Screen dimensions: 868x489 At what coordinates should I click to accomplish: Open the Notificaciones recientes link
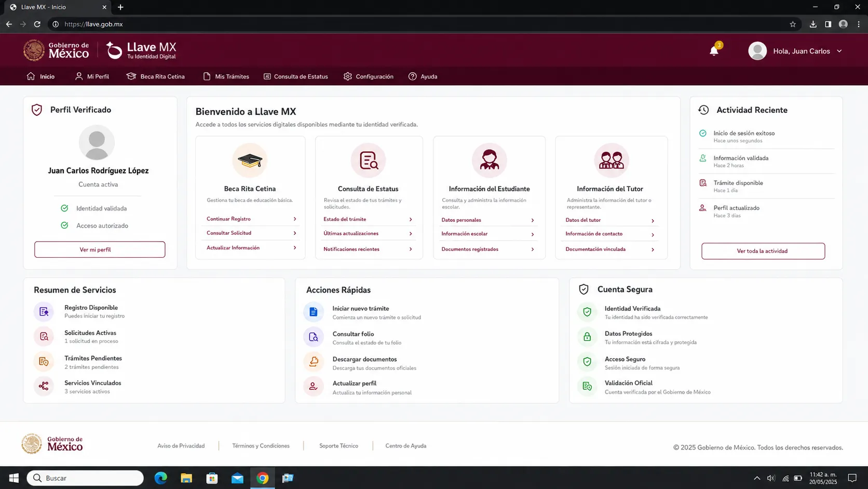[x=351, y=249]
